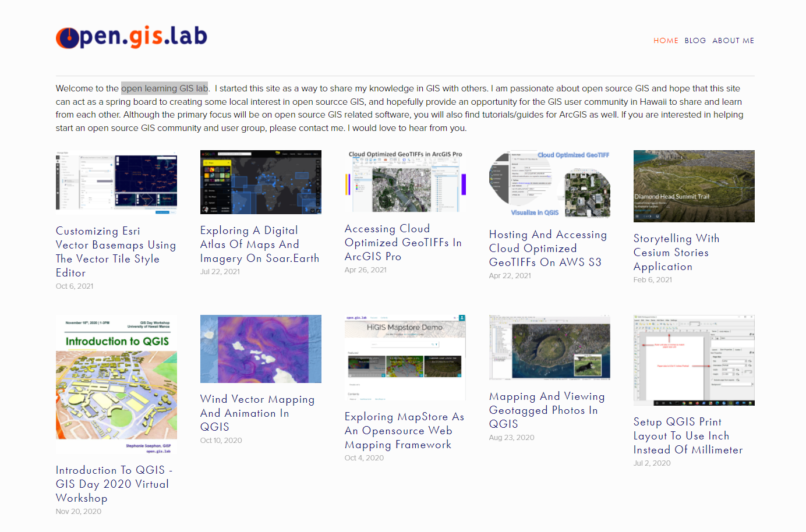
Task: Click the QGIS print layout thumbnail
Action: click(x=694, y=360)
